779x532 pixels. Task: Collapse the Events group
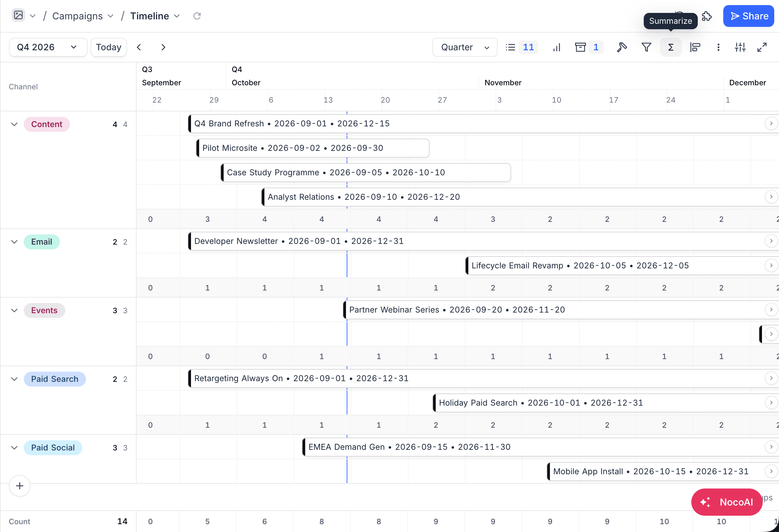point(14,311)
